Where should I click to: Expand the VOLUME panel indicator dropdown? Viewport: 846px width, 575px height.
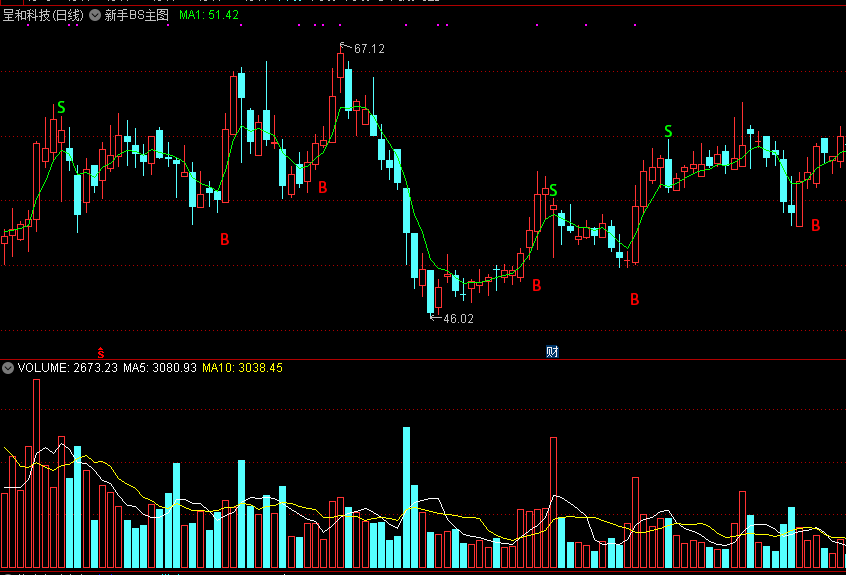coord(8,368)
